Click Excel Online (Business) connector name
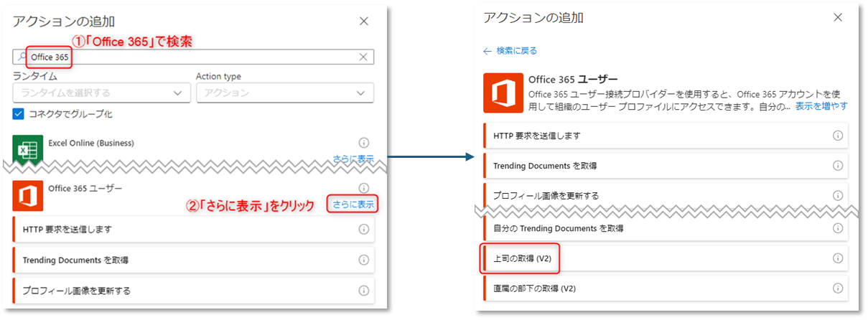The image size is (868, 320). point(91,143)
